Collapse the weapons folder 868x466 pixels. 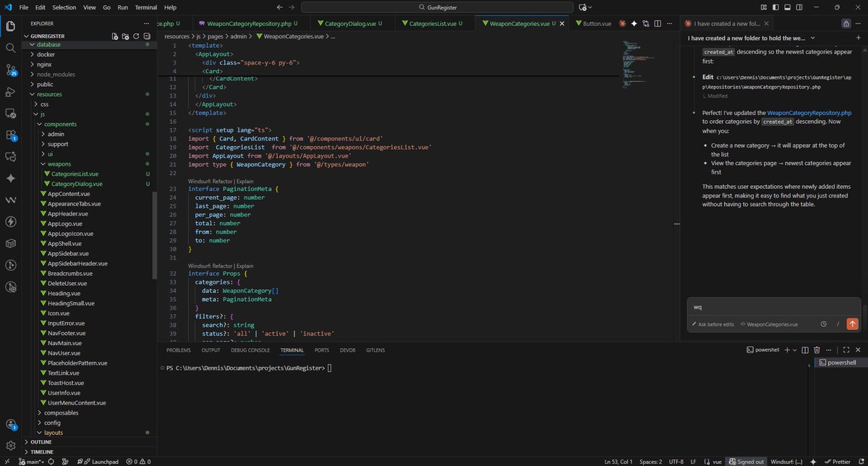59,164
